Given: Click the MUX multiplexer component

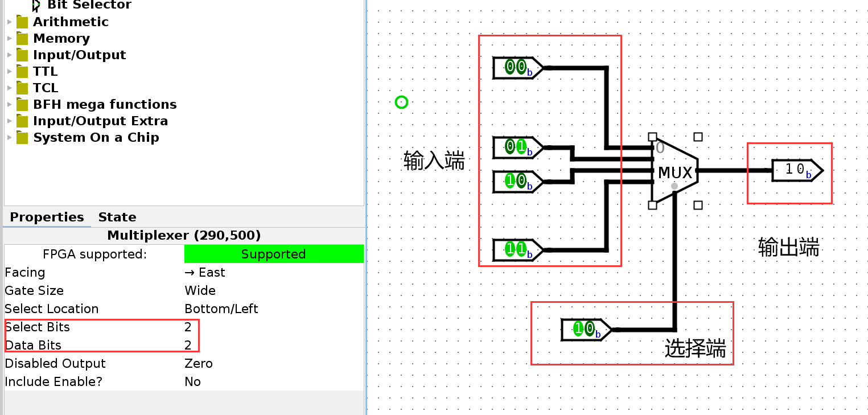Looking at the screenshot, I should click(674, 171).
